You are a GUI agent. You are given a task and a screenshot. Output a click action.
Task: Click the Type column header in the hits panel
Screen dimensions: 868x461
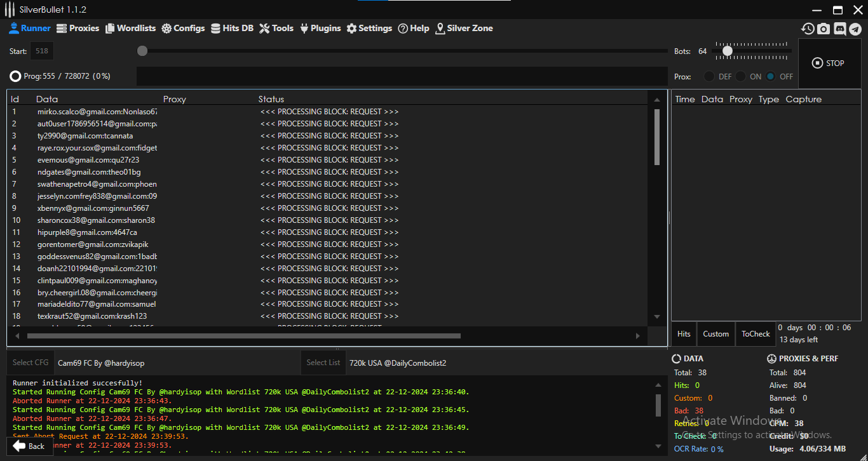click(x=769, y=99)
